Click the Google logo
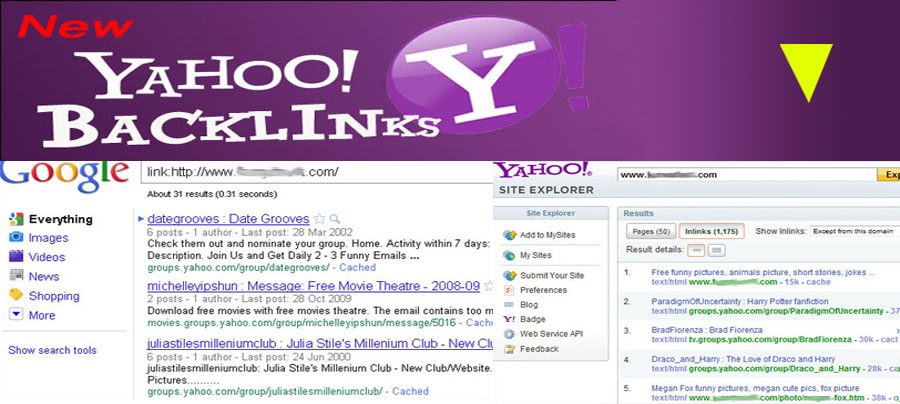Image resolution: width=900 pixels, height=404 pixels. (64, 177)
